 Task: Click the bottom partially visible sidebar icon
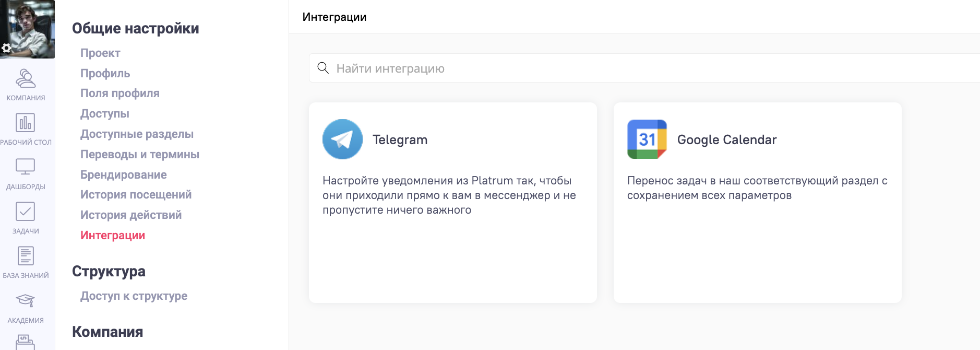point(26,342)
